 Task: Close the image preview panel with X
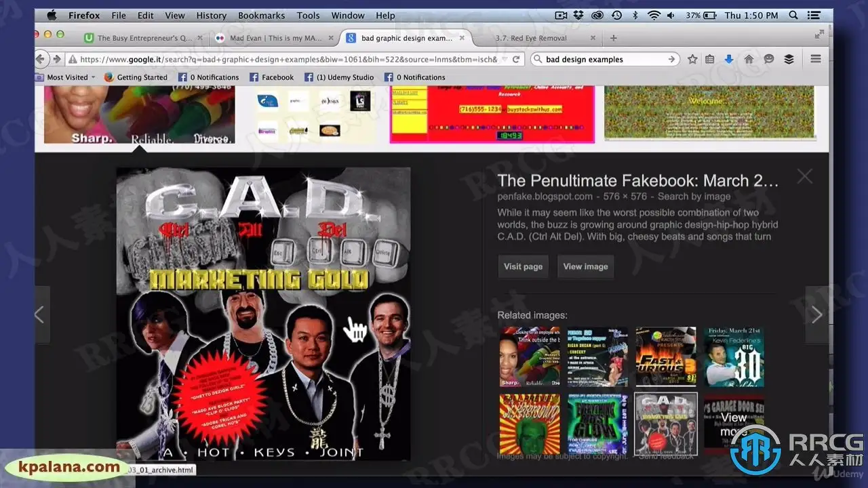coord(804,177)
